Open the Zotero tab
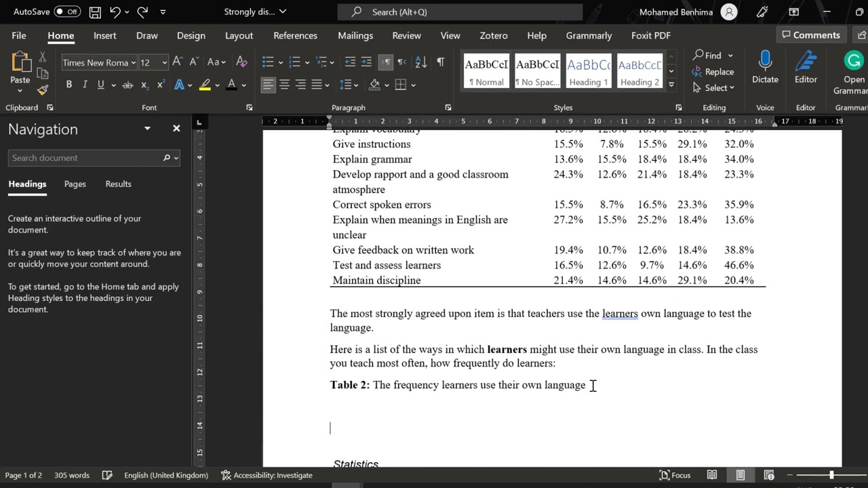This screenshot has width=868, height=488. 494,35
